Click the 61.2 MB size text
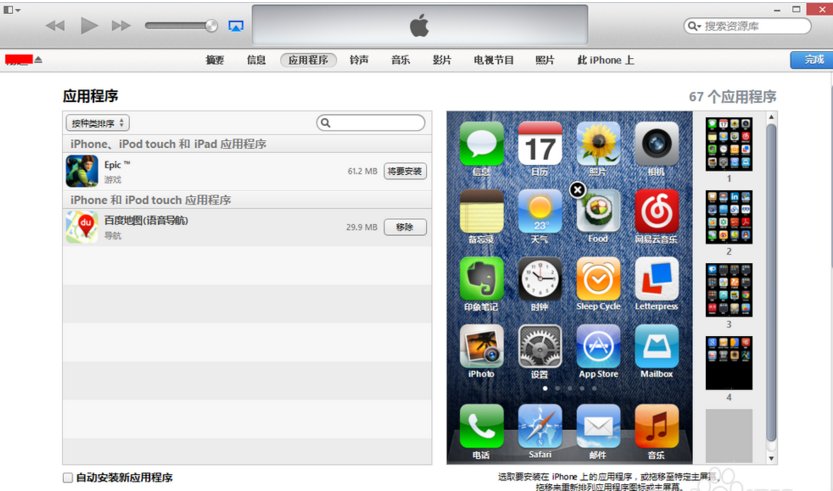Image resolution: width=833 pixels, height=491 pixels. 362,171
